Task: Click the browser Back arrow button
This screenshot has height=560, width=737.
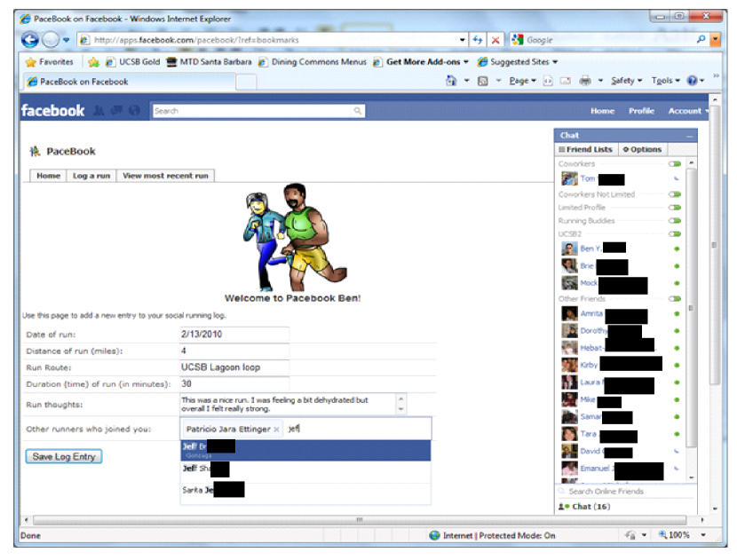Action: (29, 40)
